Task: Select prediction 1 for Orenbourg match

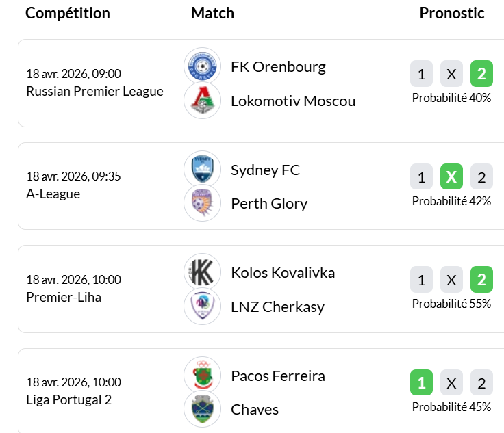Action: [421, 74]
